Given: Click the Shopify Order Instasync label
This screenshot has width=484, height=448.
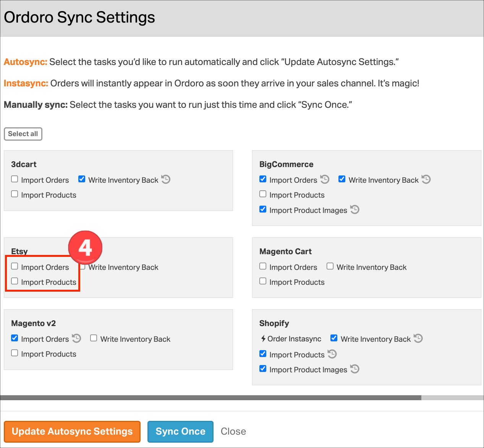Looking at the screenshot, I should (x=294, y=339).
